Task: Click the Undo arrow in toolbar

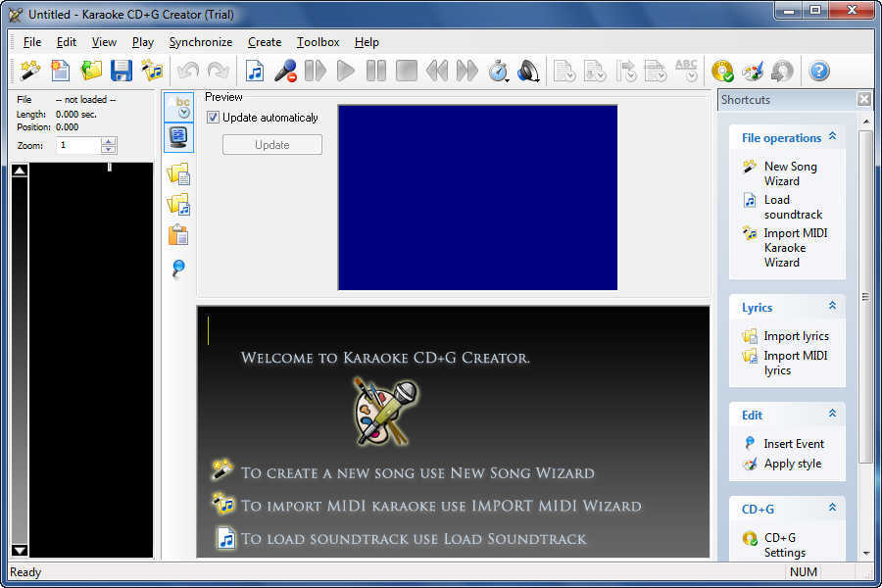Action: point(188,71)
